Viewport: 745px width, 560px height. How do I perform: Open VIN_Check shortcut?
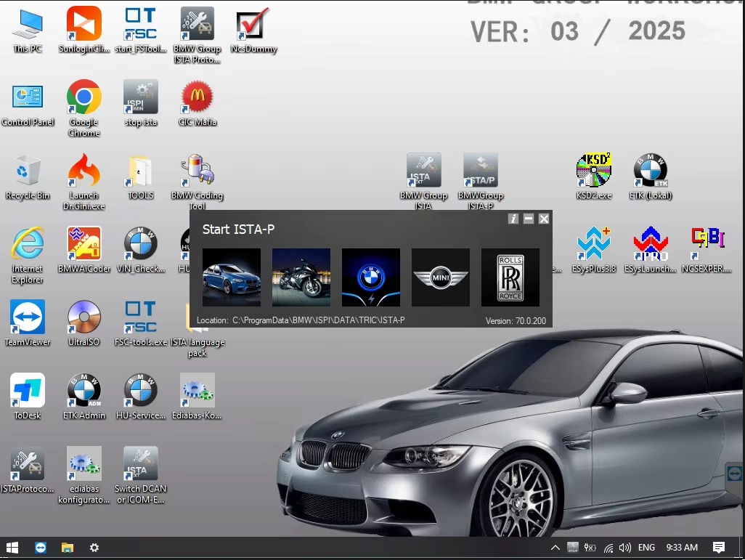pos(141,251)
